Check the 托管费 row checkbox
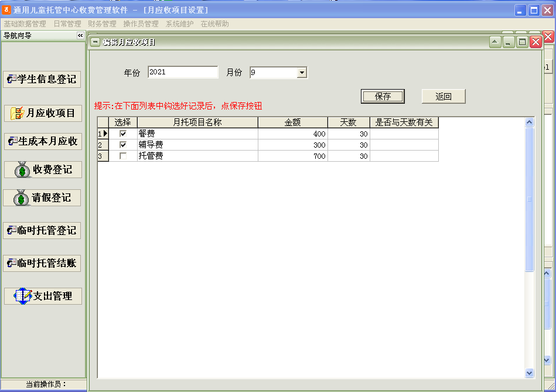 123,156
